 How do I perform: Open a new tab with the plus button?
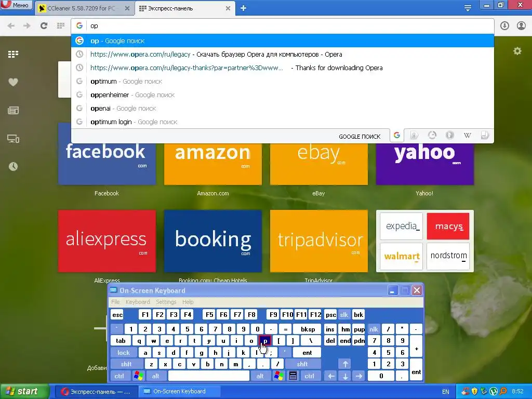click(x=243, y=8)
